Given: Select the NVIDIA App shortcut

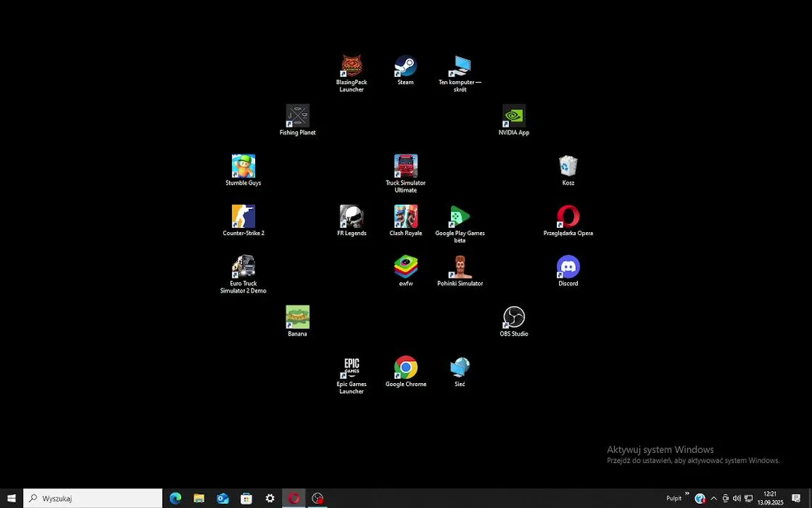Looking at the screenshot, I should (514, 120).
